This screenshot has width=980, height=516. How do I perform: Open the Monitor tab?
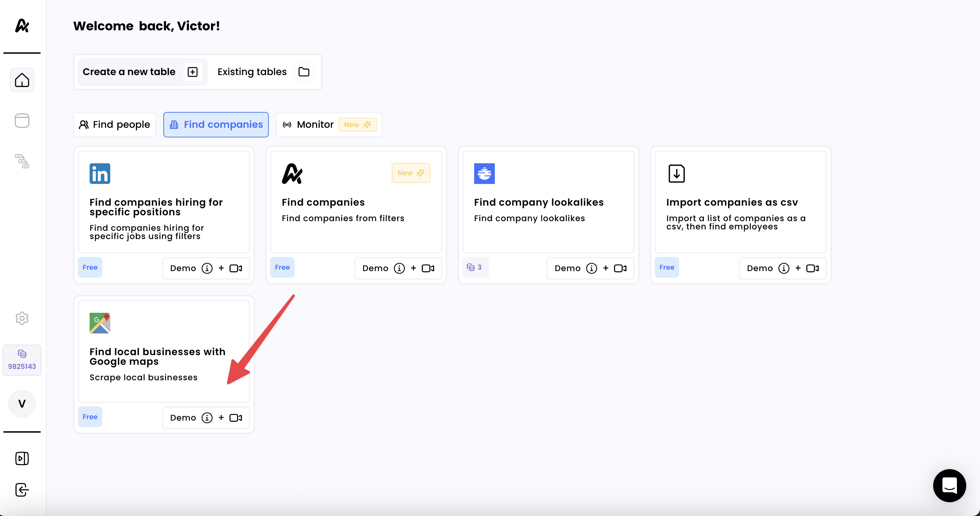(x=329, y=124)
